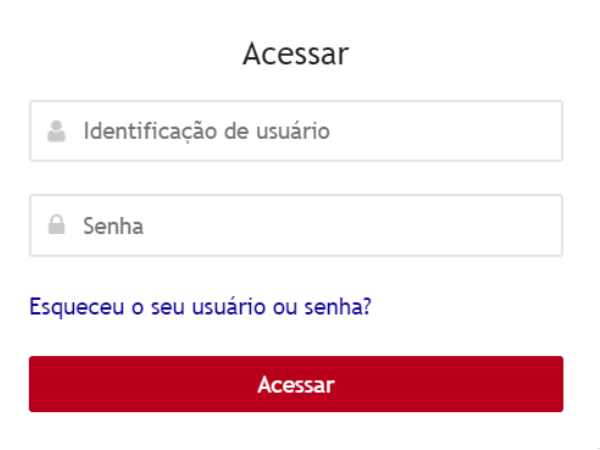Screen dimensions: 600x450
Task: Click the user silhouette icon
Action: [56, 131]
